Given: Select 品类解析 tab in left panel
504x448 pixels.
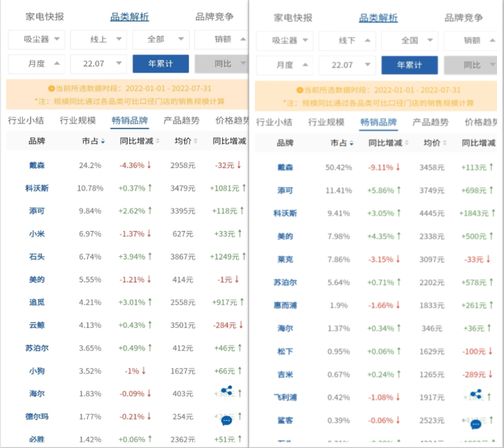Looking at the screenshot, I should (x=130, y=17).
